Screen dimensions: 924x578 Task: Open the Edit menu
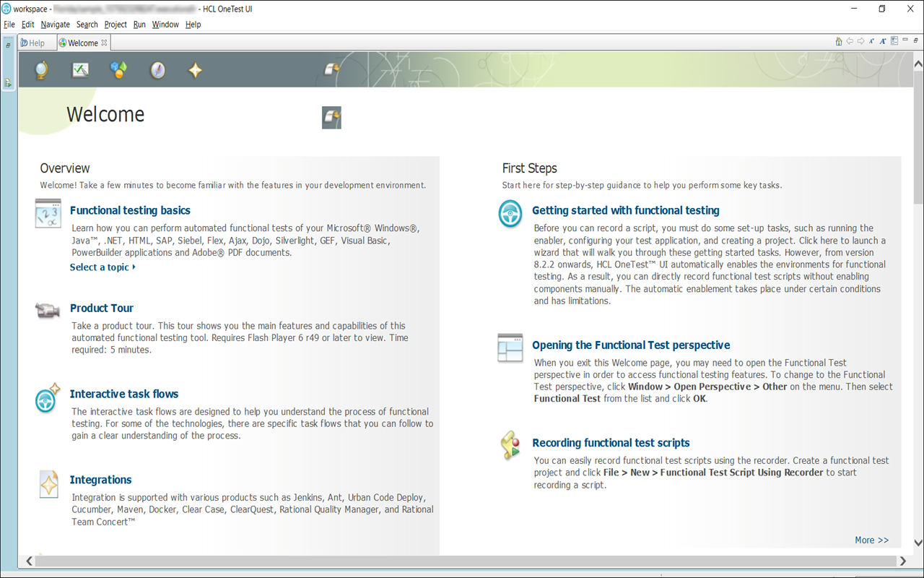click(x=28, y=25)
